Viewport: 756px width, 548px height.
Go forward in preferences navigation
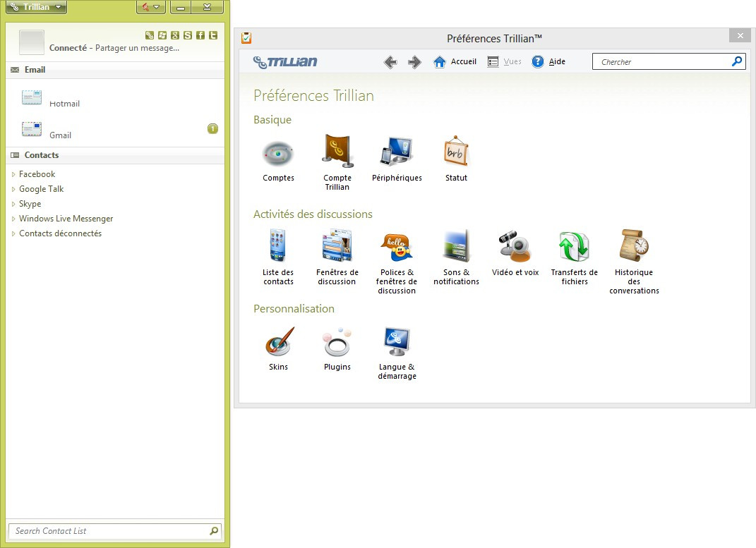pyautogui.click(x=414, y=62)
